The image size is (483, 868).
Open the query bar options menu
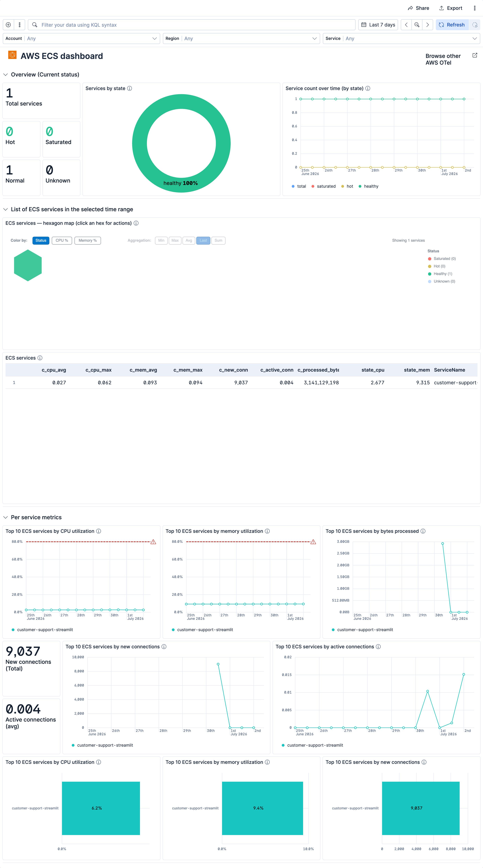tap(20, 25)
